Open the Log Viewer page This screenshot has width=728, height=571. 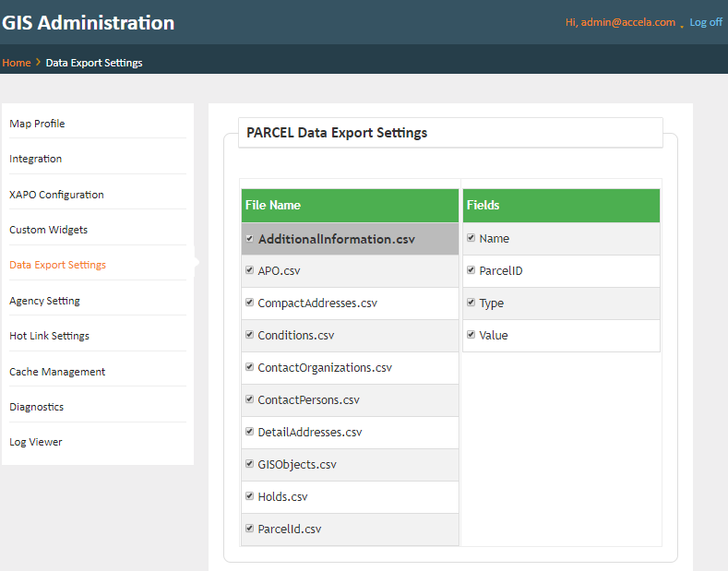36,442
